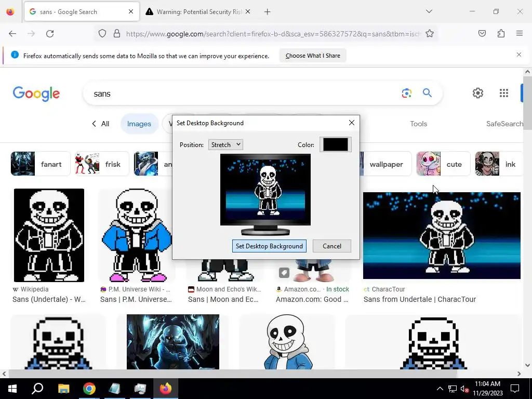
Task: Bookmark this page with the star icon
Action: pos(430,34)
